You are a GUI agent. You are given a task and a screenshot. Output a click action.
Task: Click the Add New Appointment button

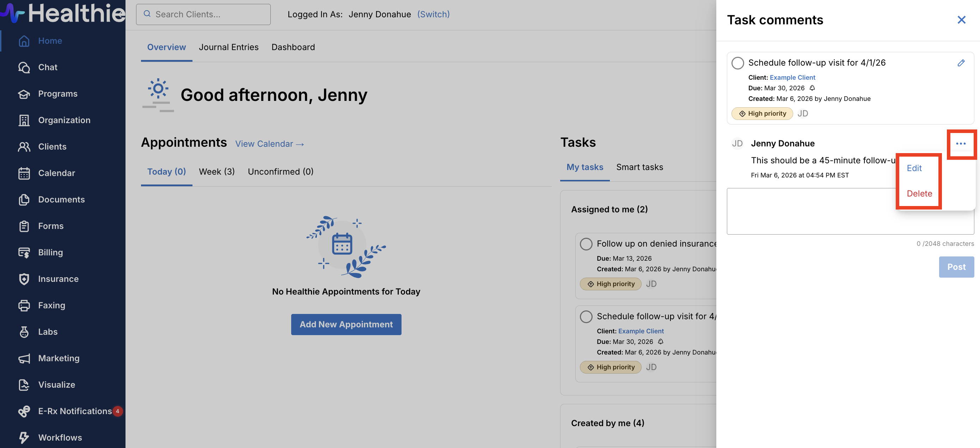346,324
